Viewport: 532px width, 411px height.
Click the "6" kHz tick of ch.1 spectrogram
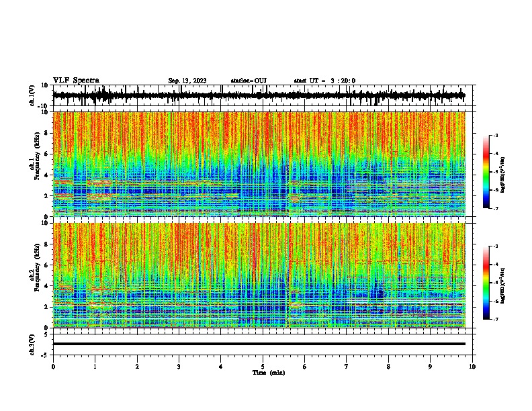47,154
